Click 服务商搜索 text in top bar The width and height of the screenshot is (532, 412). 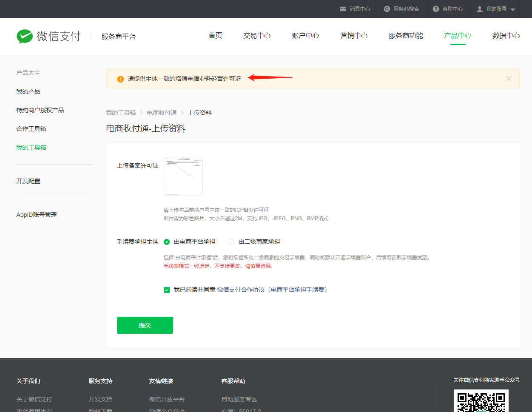coord(406,9)
